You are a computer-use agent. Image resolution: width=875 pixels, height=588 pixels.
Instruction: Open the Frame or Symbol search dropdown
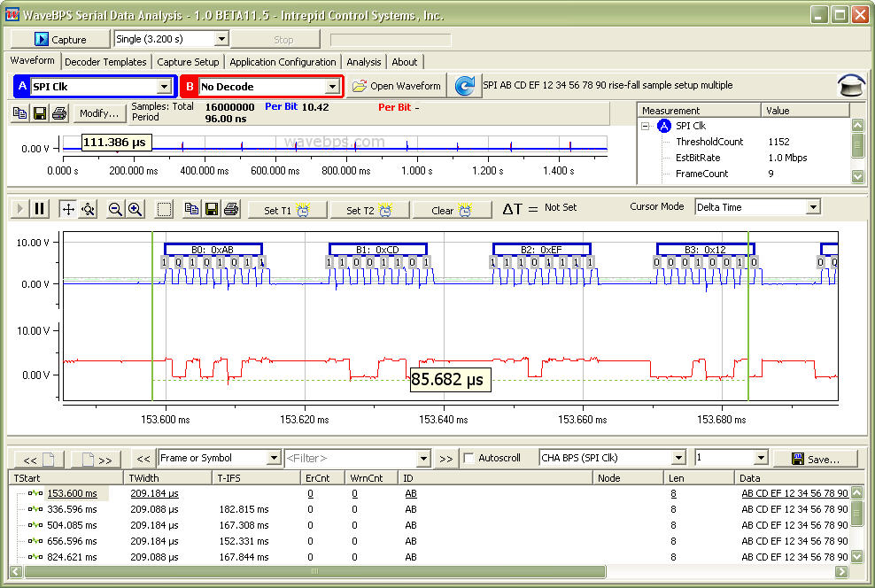point(274,458)
